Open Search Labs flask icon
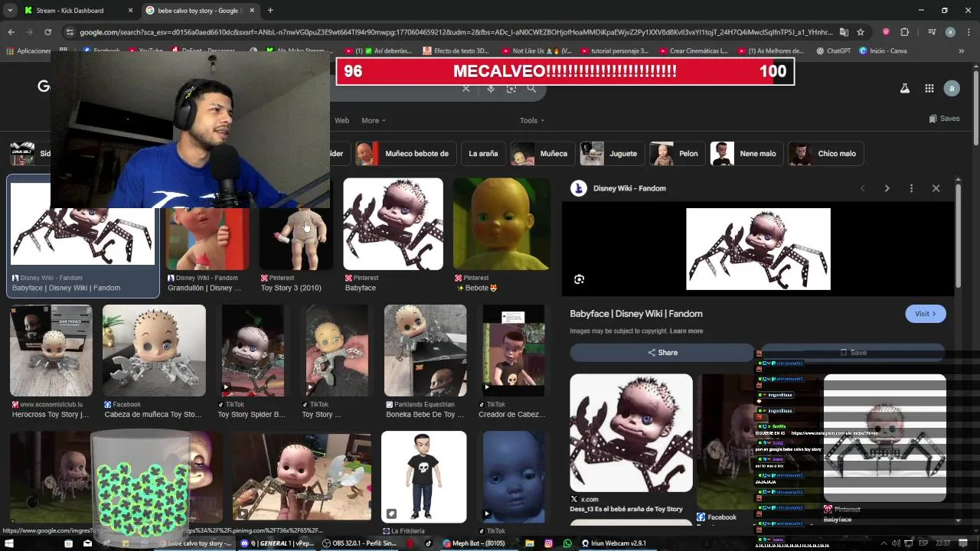The image size is (980, 551). tap(904, 88)
